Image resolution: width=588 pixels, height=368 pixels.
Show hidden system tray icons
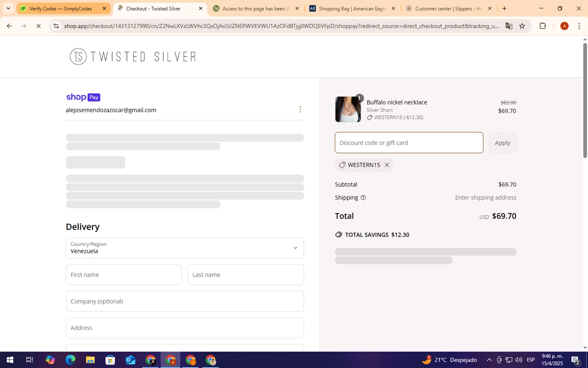(489, 360)
